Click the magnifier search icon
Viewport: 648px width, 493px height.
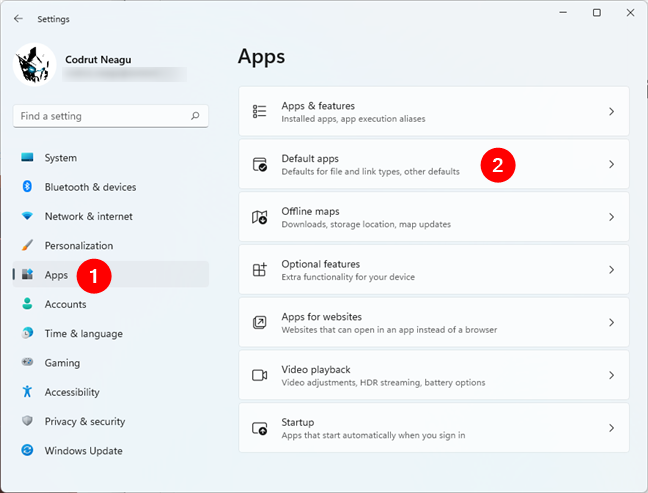pos(195,116)
